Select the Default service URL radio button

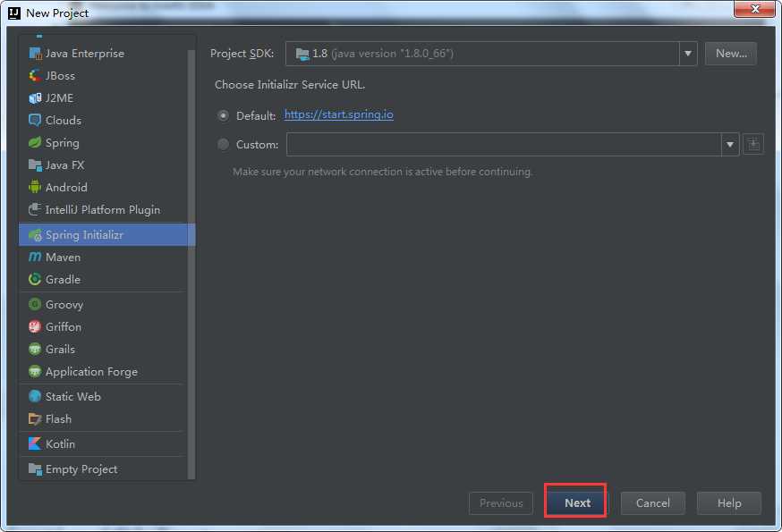(x=224, y=115)
